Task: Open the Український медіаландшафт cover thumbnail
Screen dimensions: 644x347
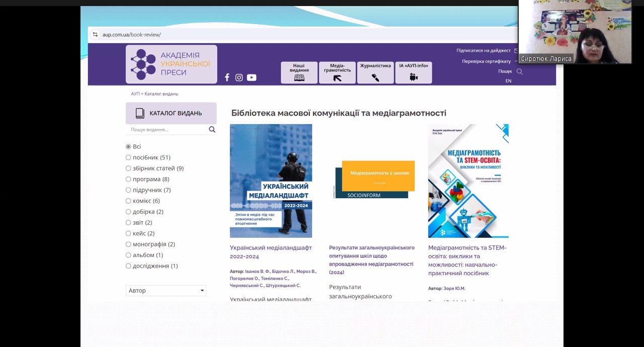Action: click(x=271, y=181)
